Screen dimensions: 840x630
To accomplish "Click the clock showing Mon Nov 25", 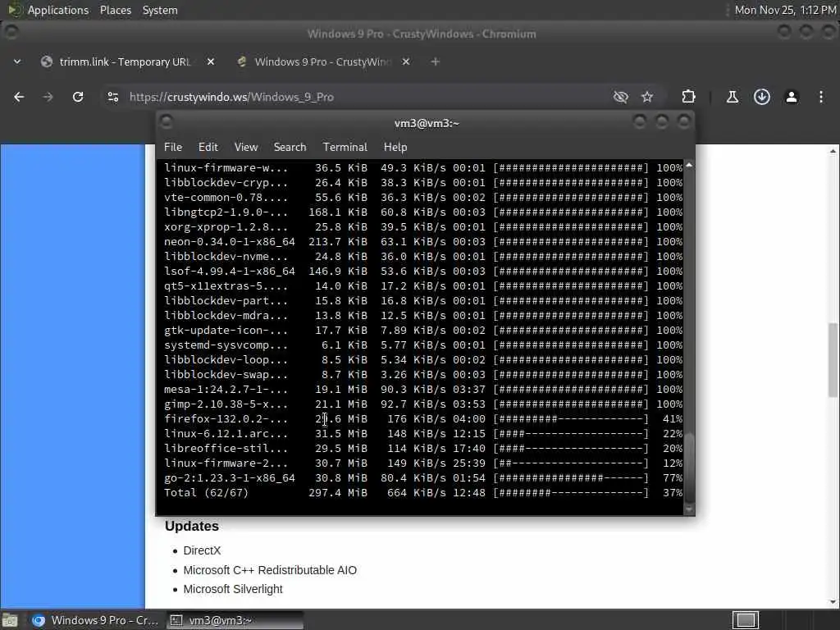I will (785, 10).
